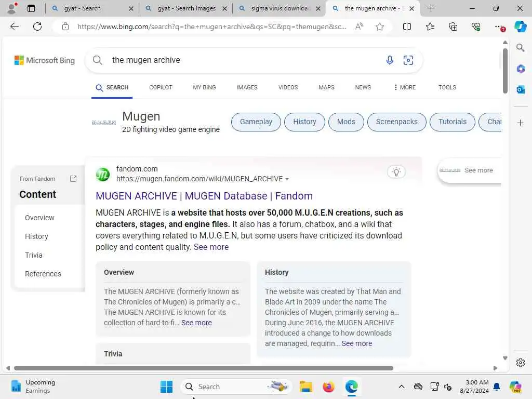Click the See more side card
The width and height of the screenshot is (532, 399).
click(470, 170)
